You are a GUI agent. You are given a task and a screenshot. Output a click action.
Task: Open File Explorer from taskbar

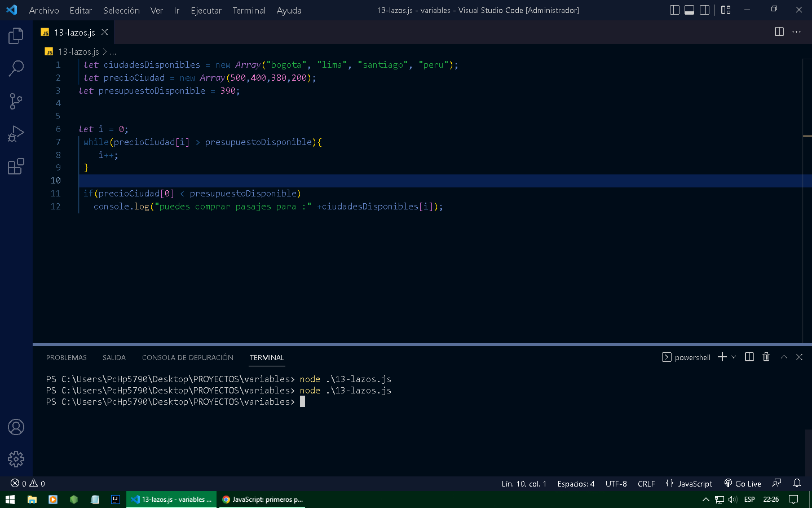tap(32, 500)
